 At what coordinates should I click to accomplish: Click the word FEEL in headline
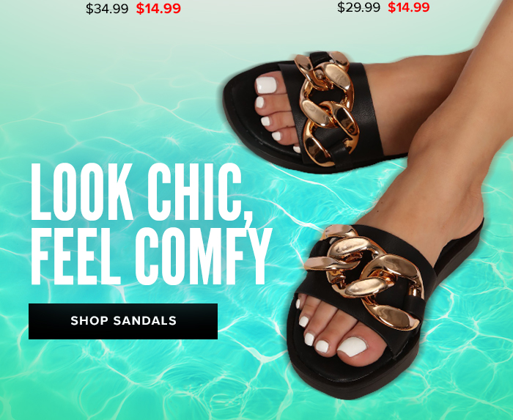76,256
